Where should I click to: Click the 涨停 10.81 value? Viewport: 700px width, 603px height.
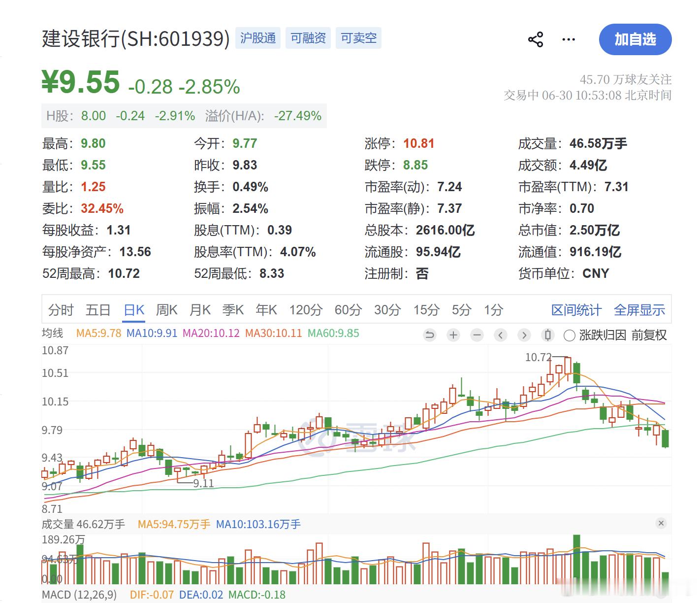coord(419,143)
